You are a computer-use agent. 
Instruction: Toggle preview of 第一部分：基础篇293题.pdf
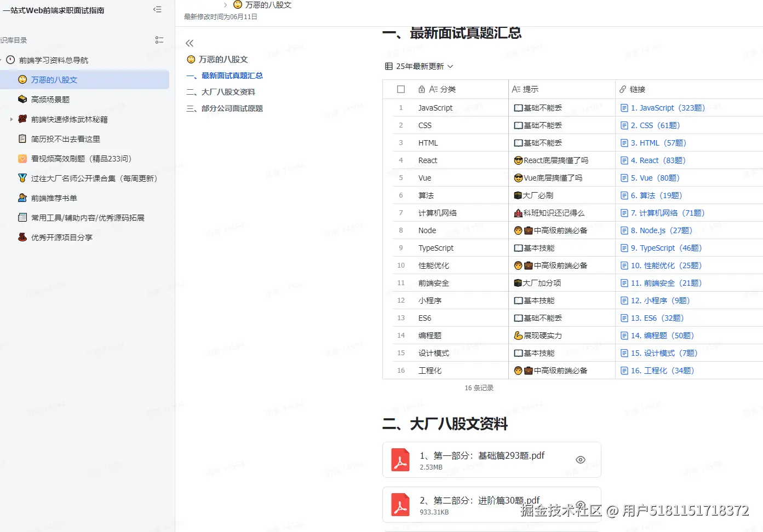pos(580,460)
